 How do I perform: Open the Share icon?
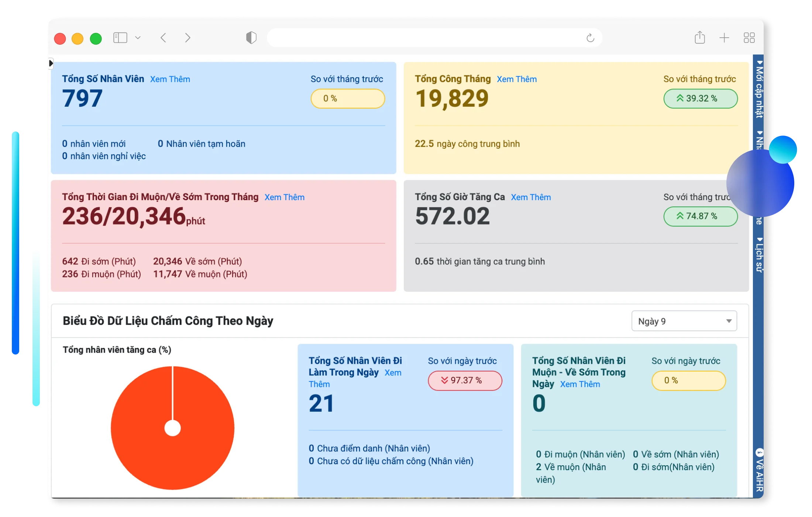[x=699, y=37]
